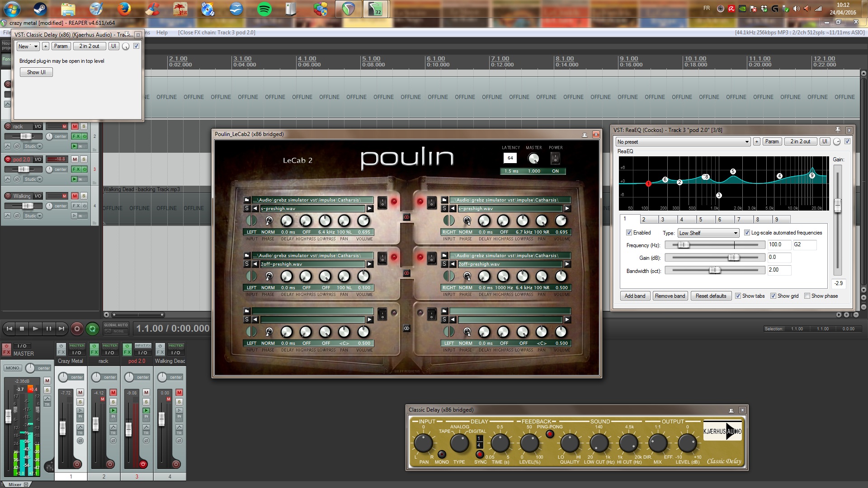Toggle the ReaEQ band Enabled checkbox
The width and height of the screenshot is (868, 488).
click(x=629, y=233)
